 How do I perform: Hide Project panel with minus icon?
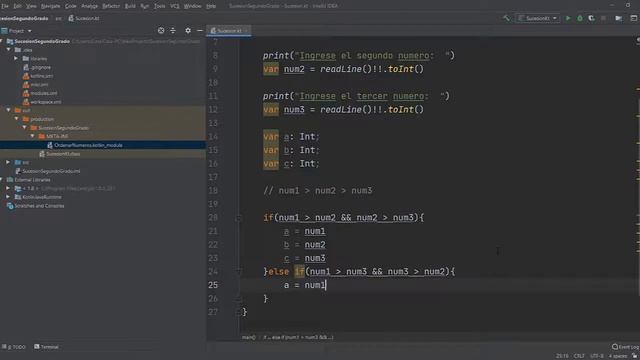[200, 31]
